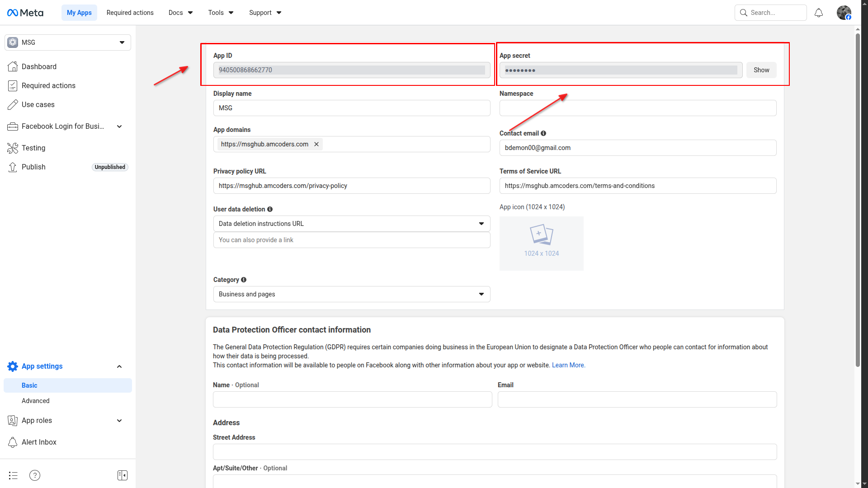Select Advanced under App settings
868x488 pixels.
(x=36, y=401)
